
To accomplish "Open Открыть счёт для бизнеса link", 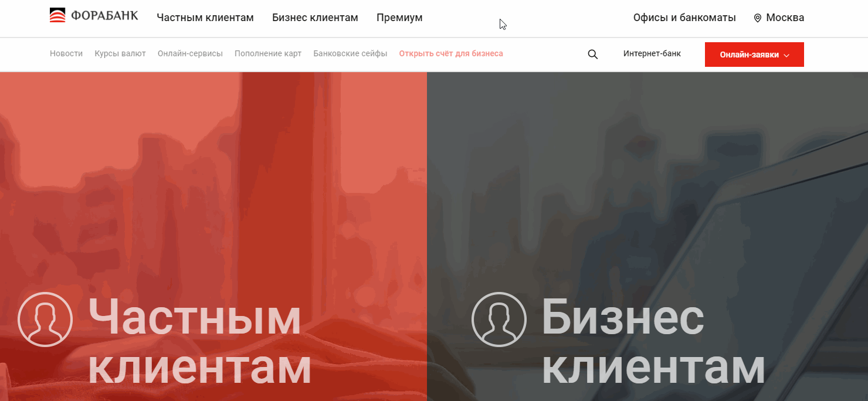I will click(x=450, y=53).
